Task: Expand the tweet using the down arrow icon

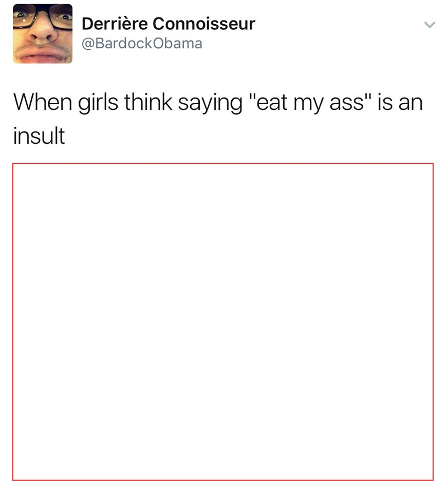Action: pyautogui.click(x=430, y=25)
